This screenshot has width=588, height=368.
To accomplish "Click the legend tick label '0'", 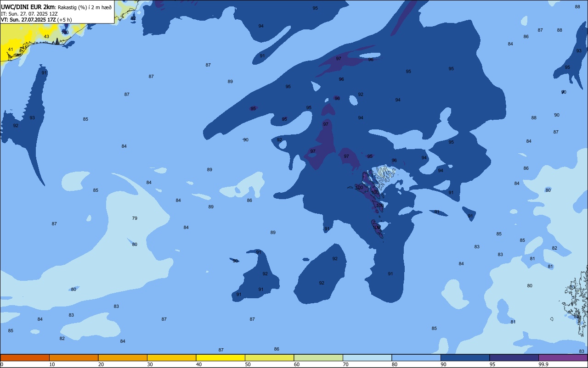I will click(x=2, y=364).
